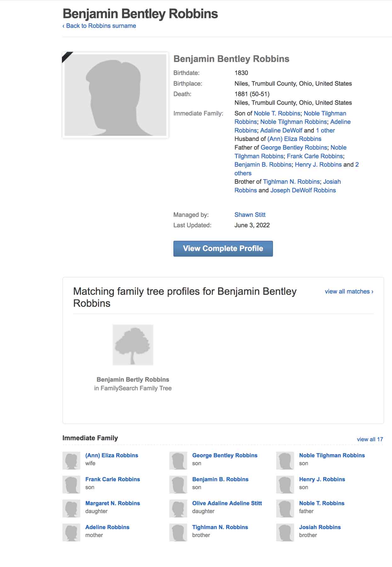Select Adaline DeWolf in Son of list
392x567 pixels.
(281, 130)
